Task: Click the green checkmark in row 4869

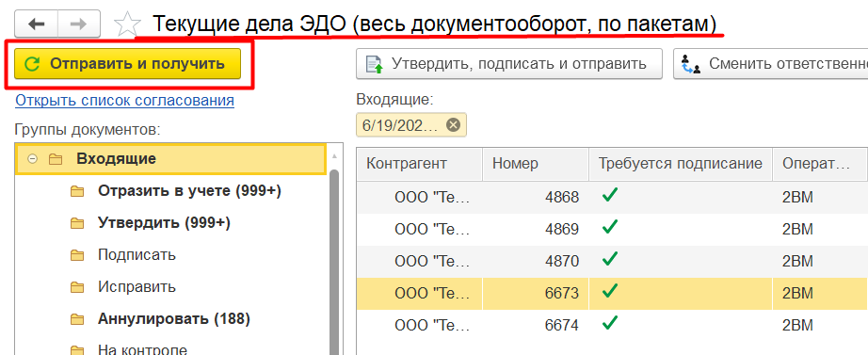Action: point(609,227)
